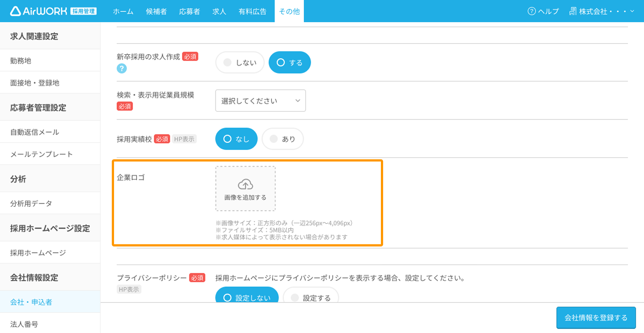Open 面接地・登録地 in the sidebar

50,83
